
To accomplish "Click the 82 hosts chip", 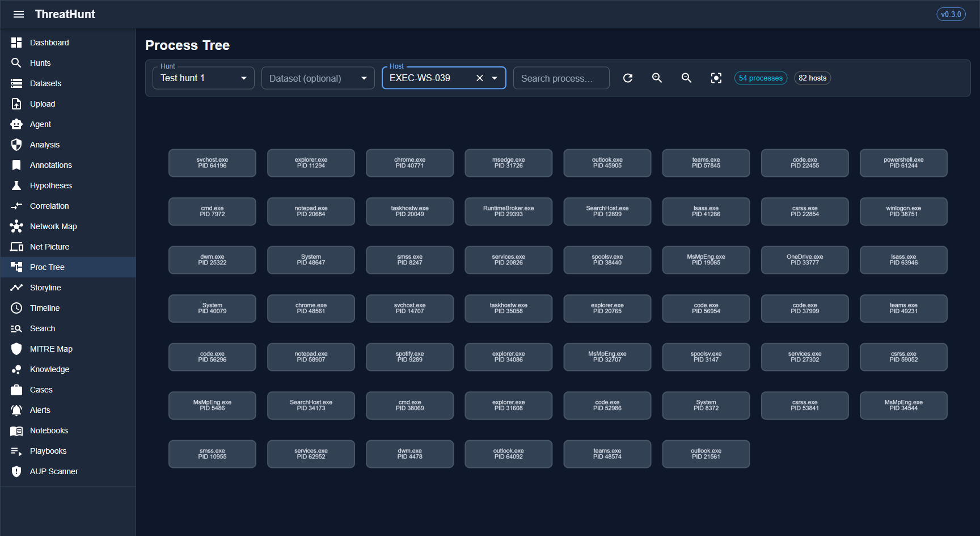I will click(x=812, y=78).
